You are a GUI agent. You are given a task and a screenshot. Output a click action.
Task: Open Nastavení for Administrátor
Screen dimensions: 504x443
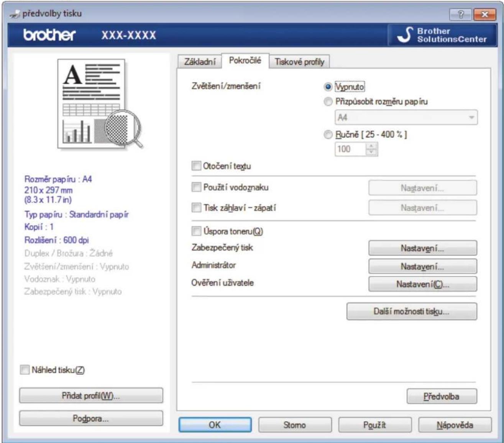(x=423, y=266)
